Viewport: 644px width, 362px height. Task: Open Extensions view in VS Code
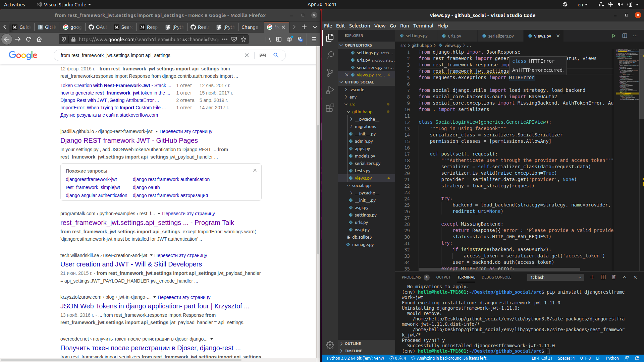tap(330, 108)
